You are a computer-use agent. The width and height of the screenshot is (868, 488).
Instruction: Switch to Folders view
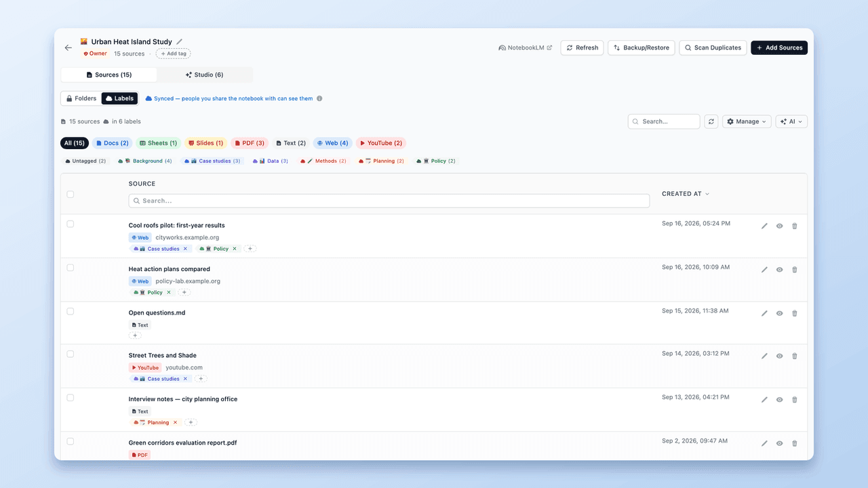pos(81,98)
